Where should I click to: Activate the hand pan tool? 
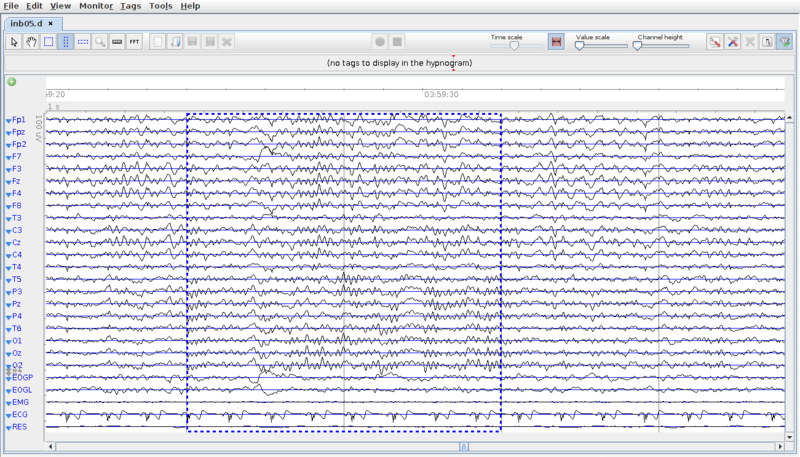pos(31,42)
